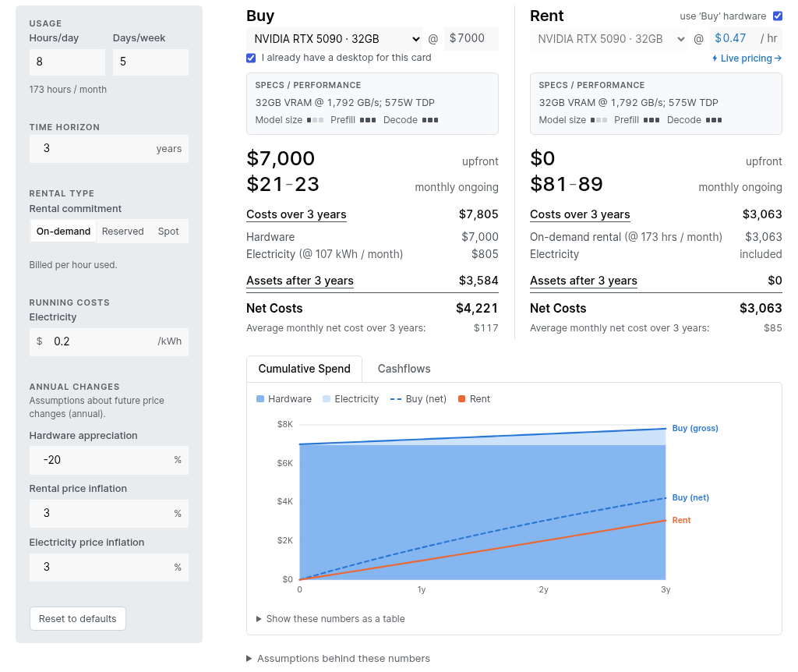Click the Electricity legend color swatch

click(x=327, y=399)
